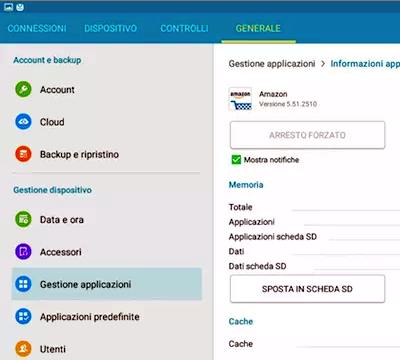The height and width of the screenshot is (360, 400).
Task: Tap the Dati scheda SD row
Action: pos(314,266)
